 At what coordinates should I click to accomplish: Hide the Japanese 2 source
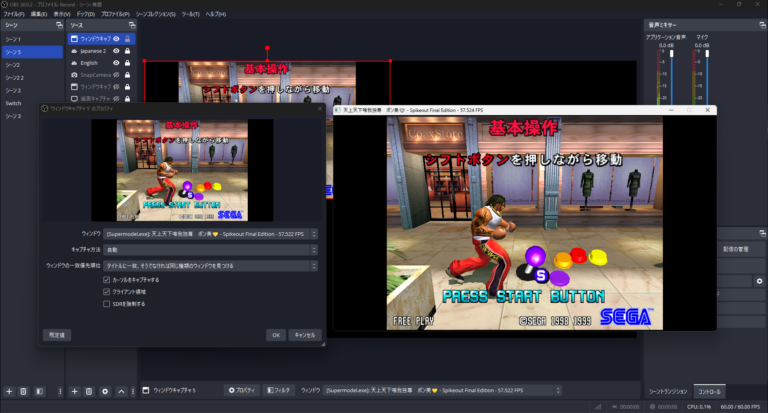[x=116, y=51]
